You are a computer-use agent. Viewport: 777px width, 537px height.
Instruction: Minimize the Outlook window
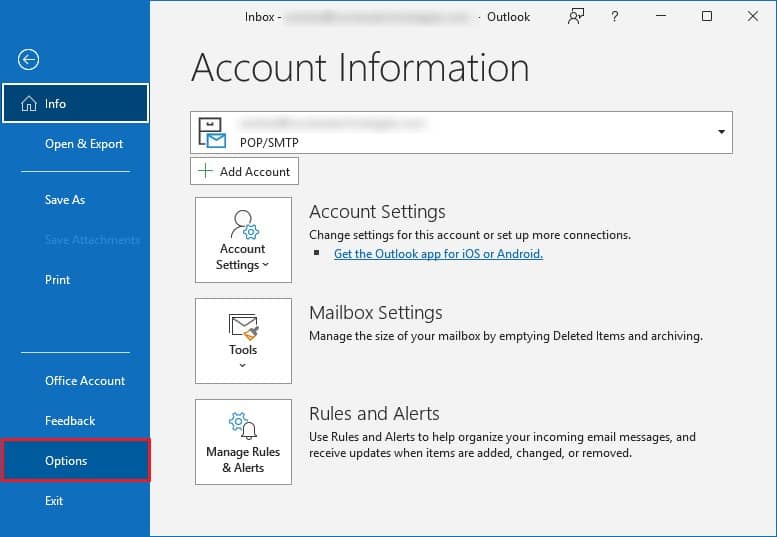click(x=661, y=16)
